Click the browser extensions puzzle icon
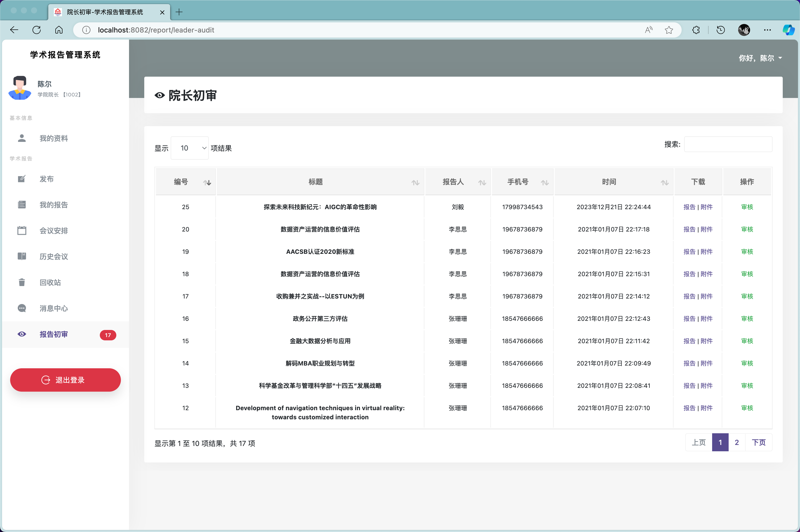 (696, 30)
